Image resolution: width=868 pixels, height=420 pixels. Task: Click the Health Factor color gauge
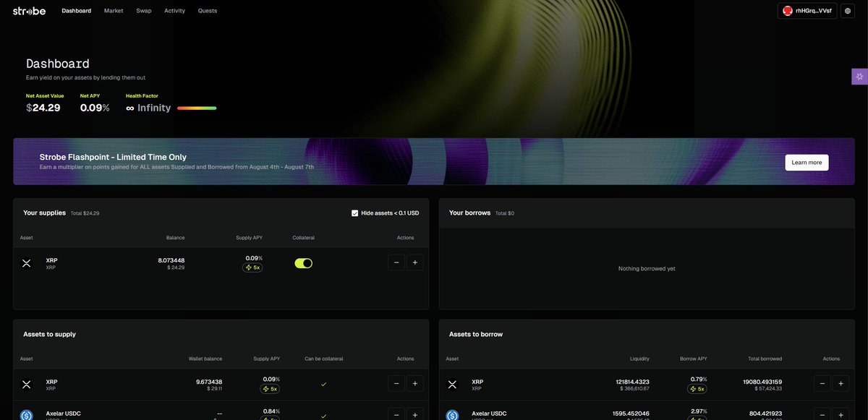(x=197, y=108)
